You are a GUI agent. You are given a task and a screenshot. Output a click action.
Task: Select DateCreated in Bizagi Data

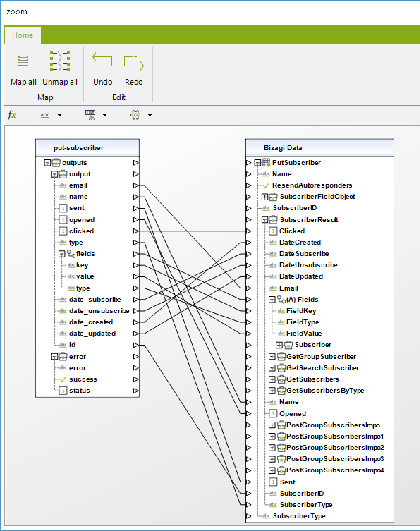click(x=300, y=243)
